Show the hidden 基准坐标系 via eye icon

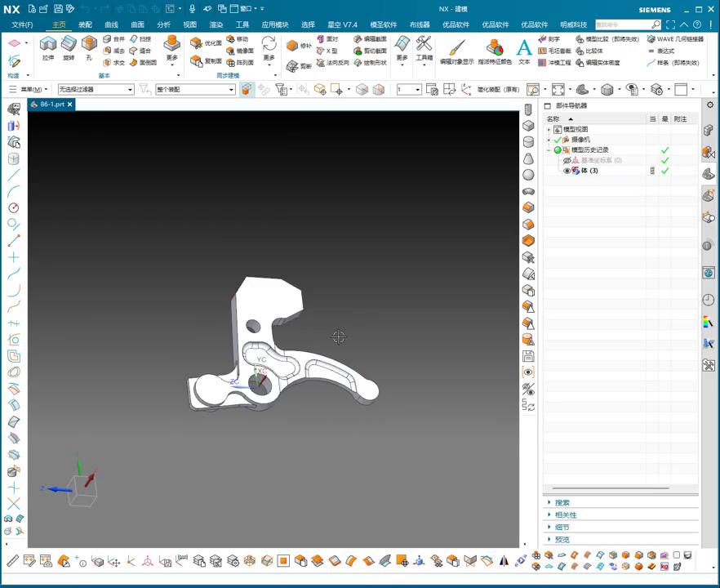[567, 160]
